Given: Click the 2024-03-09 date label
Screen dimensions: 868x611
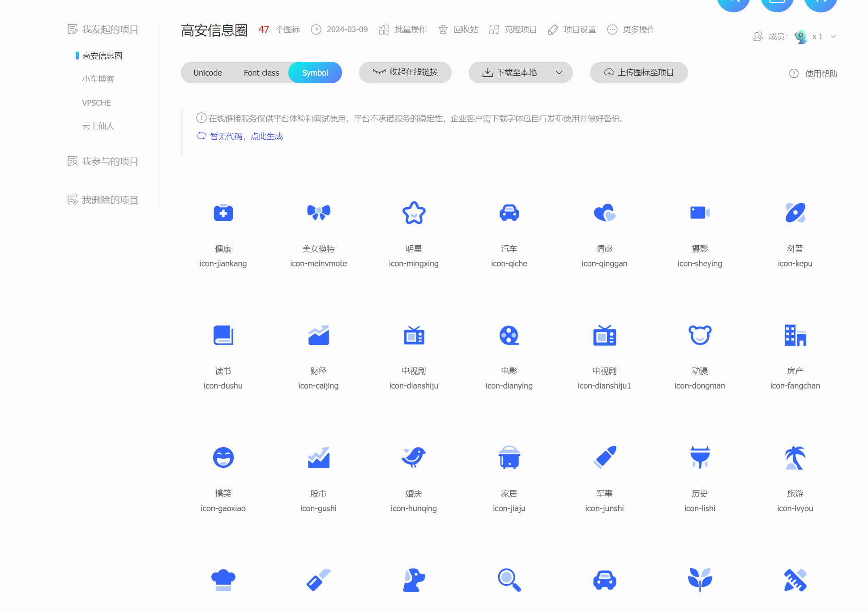Looking at the screenshot, I should click(x=347, y=30).
